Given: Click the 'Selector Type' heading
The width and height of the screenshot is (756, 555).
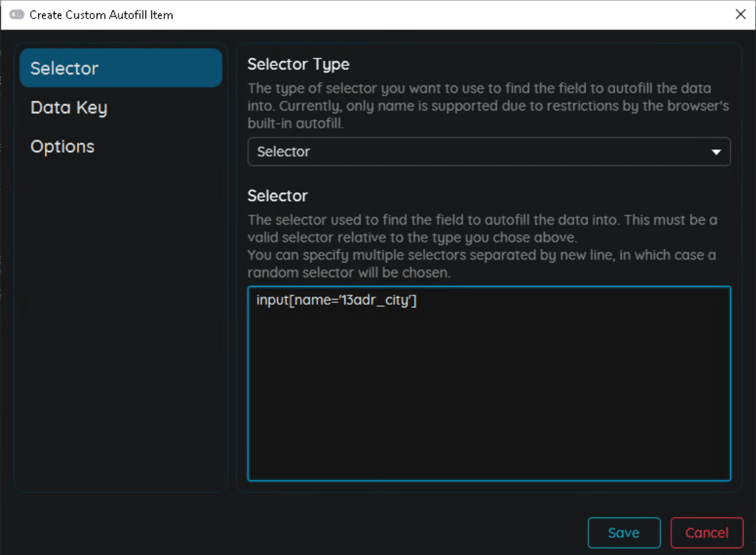Looking at the screenshot, I should [298, 65].
